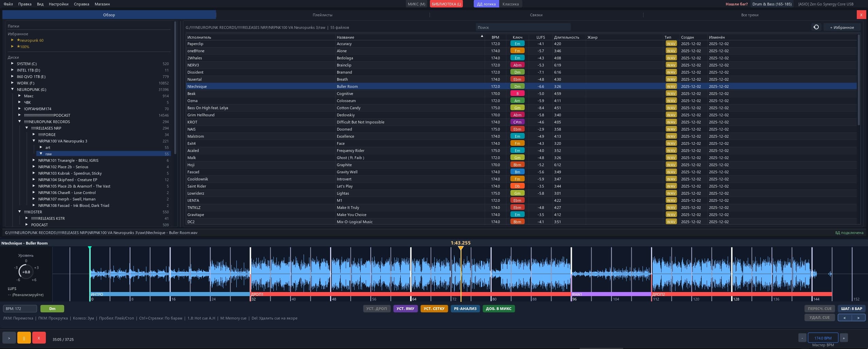Click the УСТ. ДРОП button
Image resolution: width=868 pixels, height=349 pixels.
[x=377, y=309]
